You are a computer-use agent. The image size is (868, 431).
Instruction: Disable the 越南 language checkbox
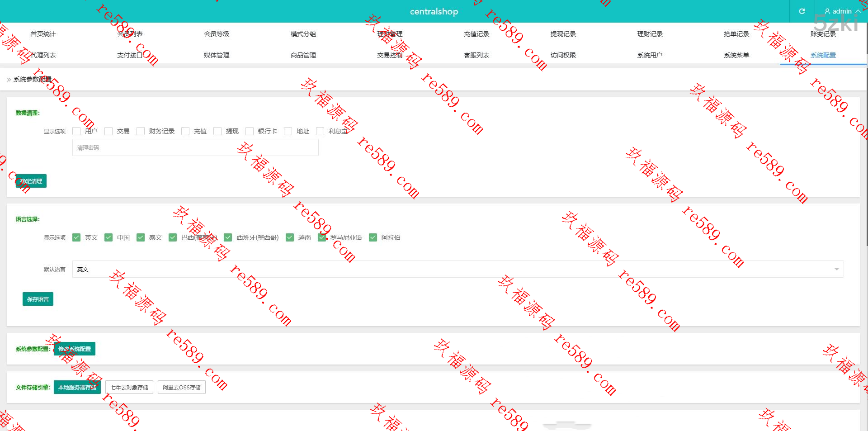pyautogui.click(x=290, y=237)
